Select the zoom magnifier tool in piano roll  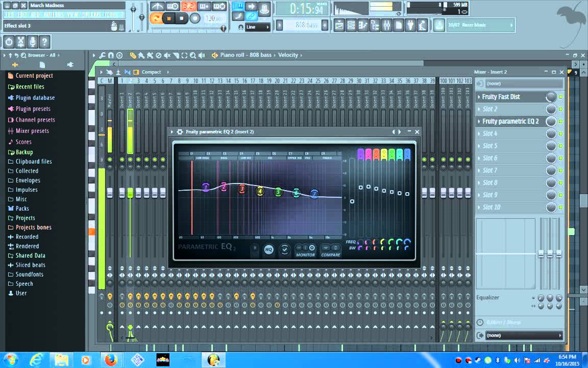[193, 55]
